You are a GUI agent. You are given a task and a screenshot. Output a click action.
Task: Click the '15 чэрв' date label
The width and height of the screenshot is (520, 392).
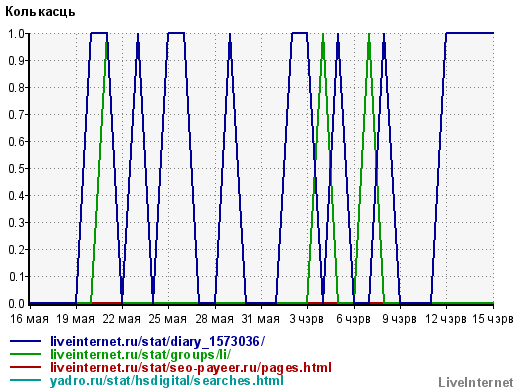(493, 319)
